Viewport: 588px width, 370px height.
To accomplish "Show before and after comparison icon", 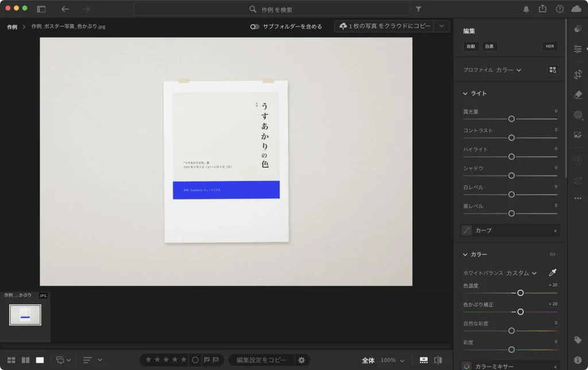I will click(438, 360).
